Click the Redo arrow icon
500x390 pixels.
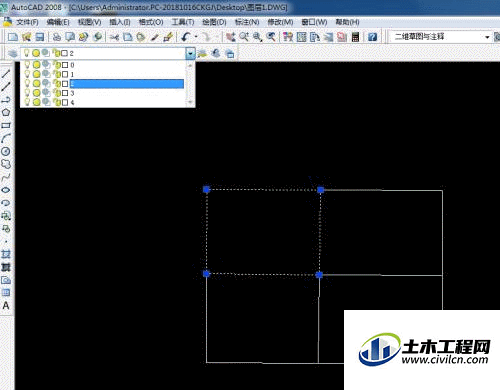click(x=206, y=37)
